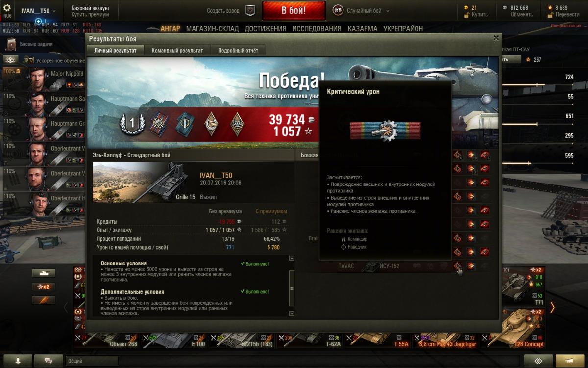The image size is (588, 368).
Task: Open the settings gear menu
Action: click(x=7, y=8)
